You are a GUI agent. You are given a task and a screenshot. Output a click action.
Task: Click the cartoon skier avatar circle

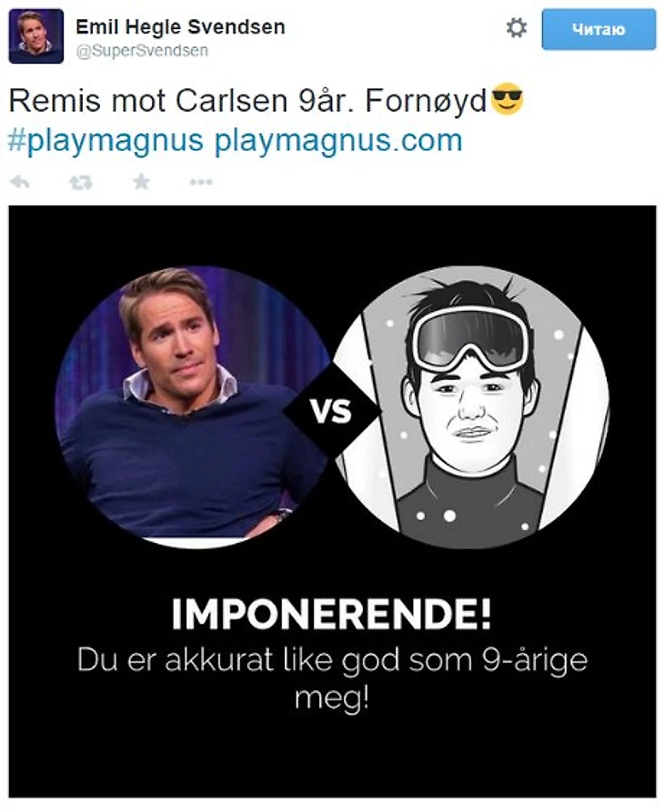click(471, 407)
